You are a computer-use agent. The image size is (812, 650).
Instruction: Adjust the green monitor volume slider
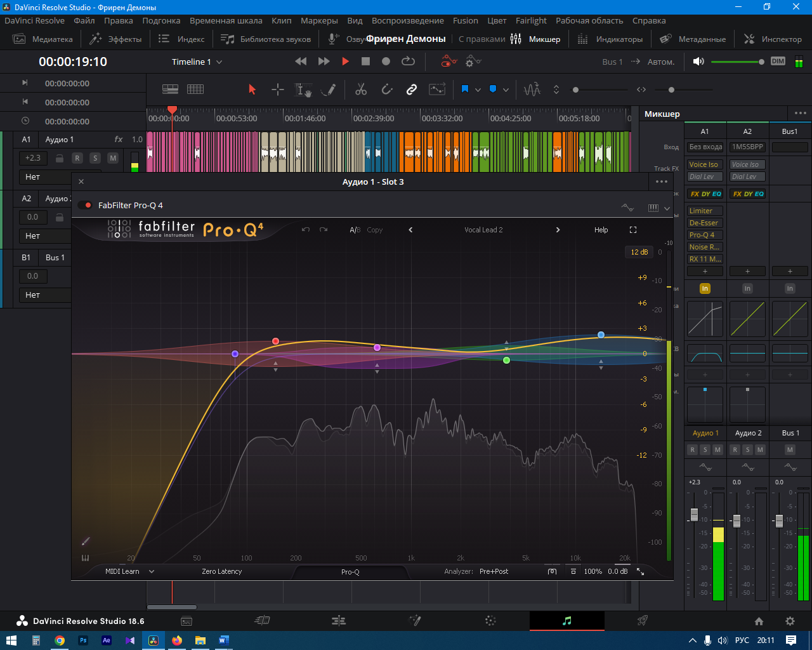[738, 62]
